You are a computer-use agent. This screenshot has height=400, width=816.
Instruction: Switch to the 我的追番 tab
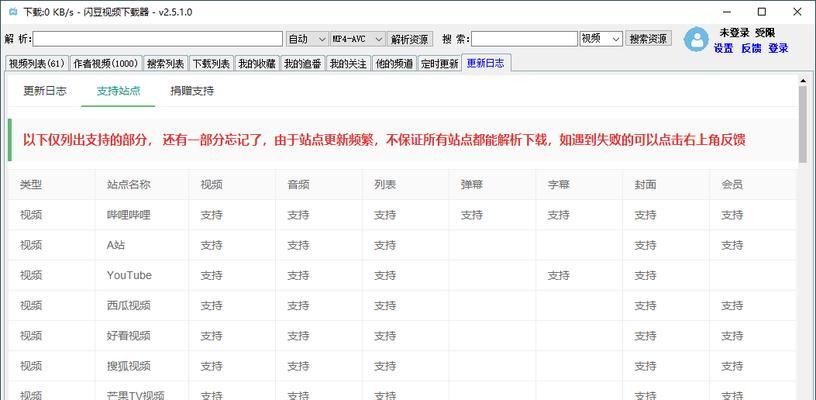[x=303, y=63]
